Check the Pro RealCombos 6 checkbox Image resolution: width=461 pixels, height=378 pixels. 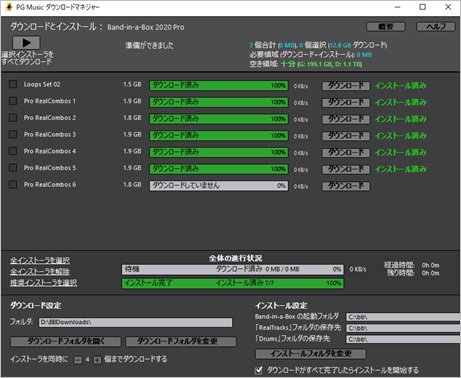[13, 184]
